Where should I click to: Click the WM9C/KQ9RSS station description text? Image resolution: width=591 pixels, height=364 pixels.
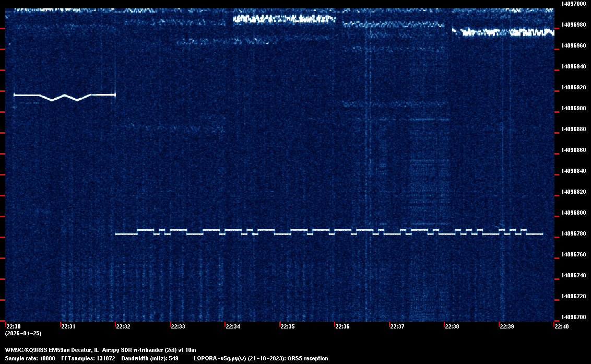(100, 349)
